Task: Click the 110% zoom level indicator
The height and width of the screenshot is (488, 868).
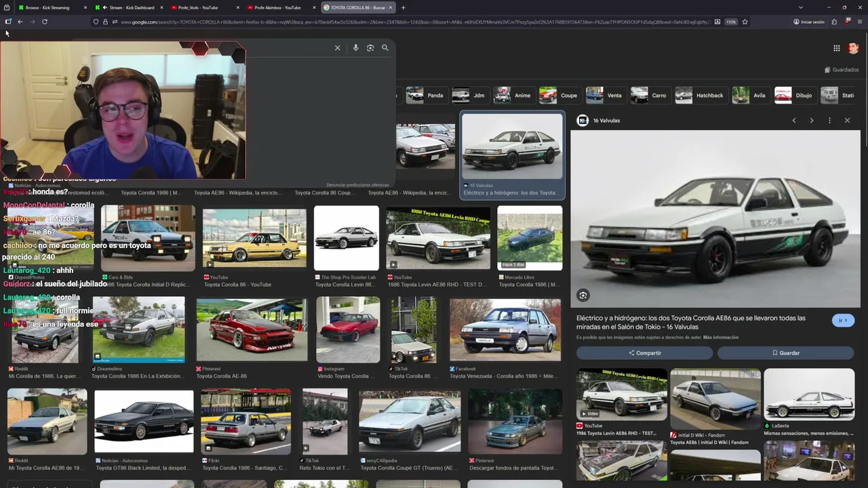Action: pyautogui.click(x=731, y=22)
